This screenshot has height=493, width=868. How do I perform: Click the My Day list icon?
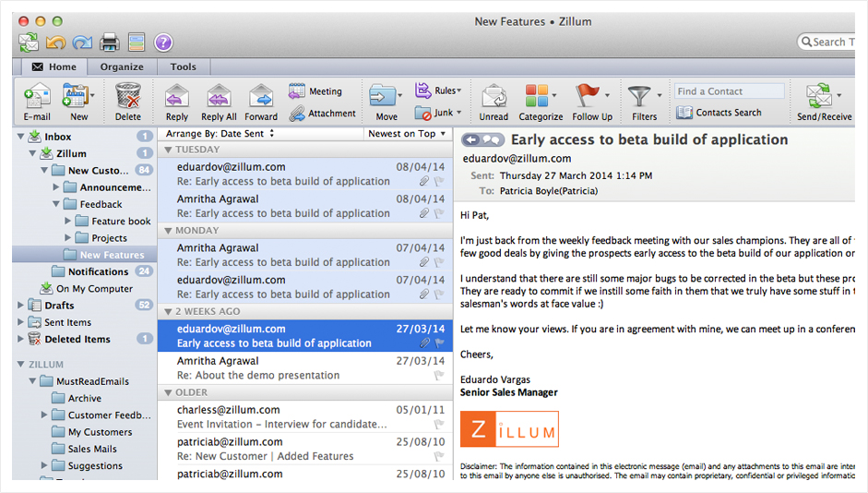coord(137,42)
